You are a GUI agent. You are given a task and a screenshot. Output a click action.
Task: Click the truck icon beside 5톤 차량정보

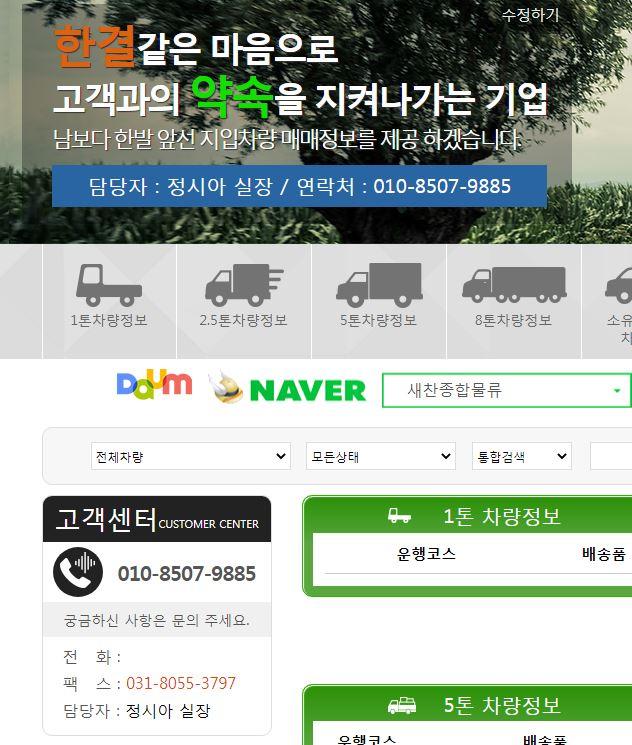pos(402,706)
